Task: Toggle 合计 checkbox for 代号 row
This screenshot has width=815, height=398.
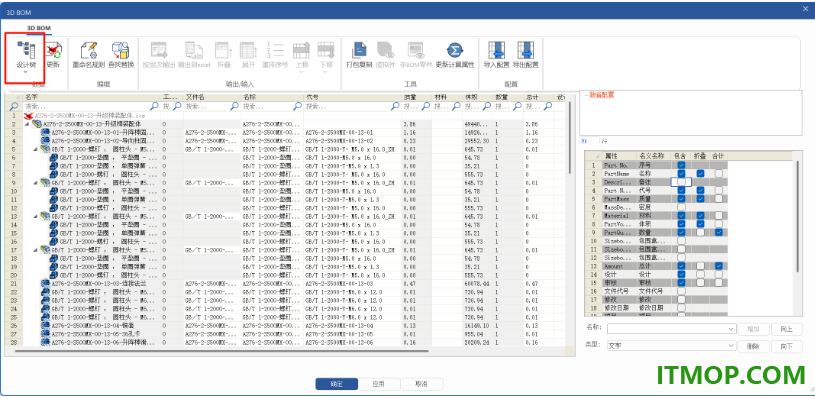Action: point(718,190)
